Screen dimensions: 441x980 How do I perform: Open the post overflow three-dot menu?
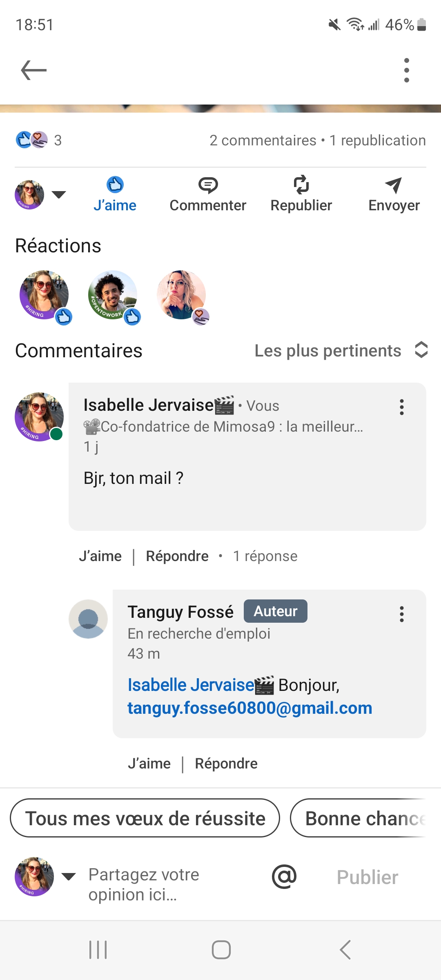tap(406, 70)
